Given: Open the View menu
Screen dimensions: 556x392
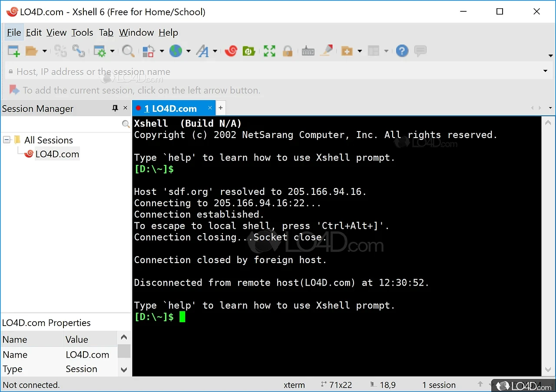Looking at the screenshot, I should coord(56,33).
